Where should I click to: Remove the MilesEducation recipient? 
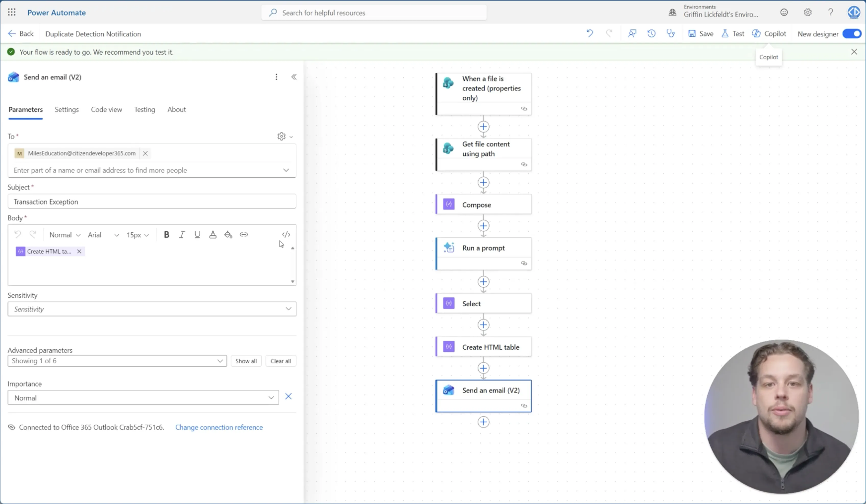145,154
